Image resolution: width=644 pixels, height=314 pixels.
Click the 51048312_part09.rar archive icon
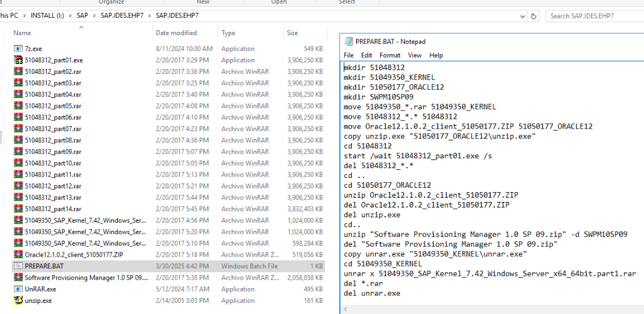[x=18, y=151]
